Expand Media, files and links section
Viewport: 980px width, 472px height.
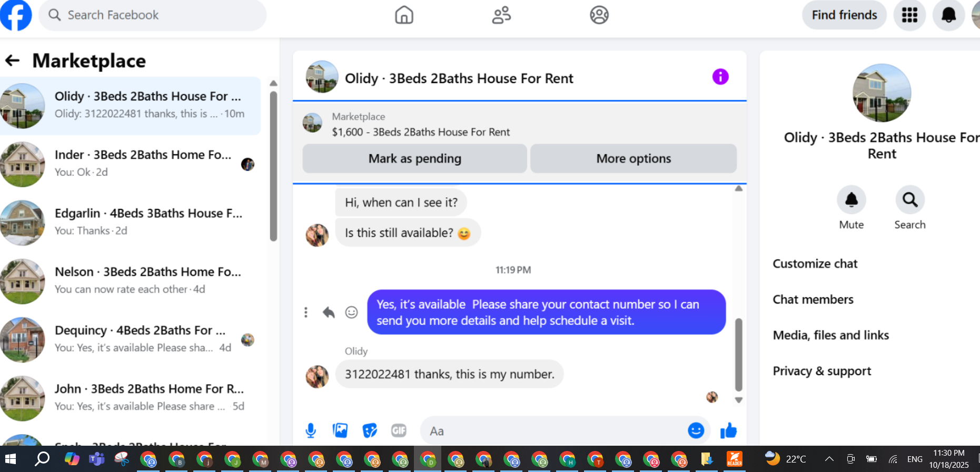[x=831, y=335]
